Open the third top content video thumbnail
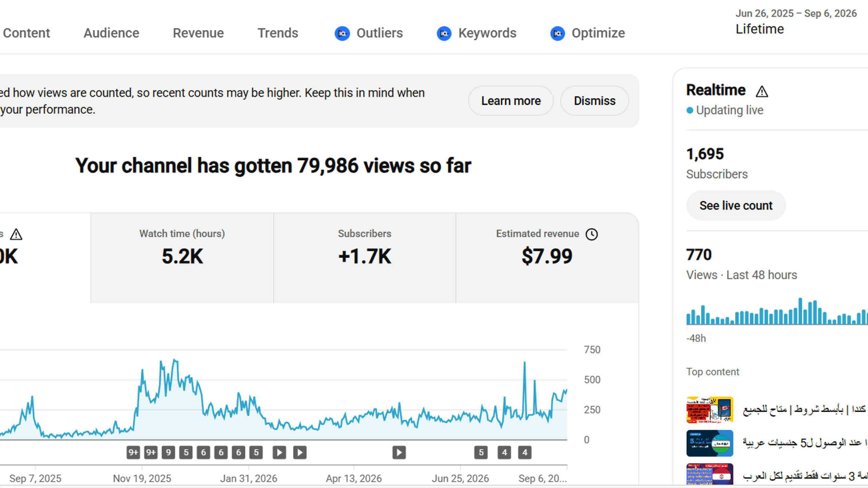The image size is (868, 488). coord(710,474)
